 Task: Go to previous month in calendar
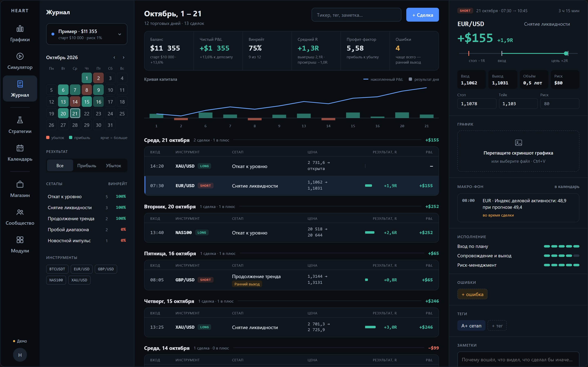point(114,57)
